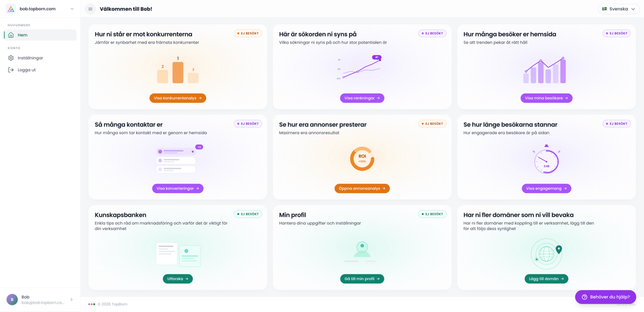
Task: Click the heading Se hur länge besökarna stannar
Action: [x=510, y=125]
